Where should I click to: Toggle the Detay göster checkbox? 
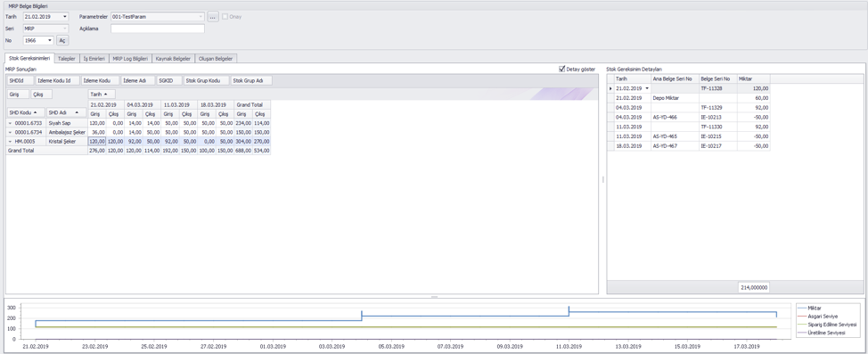pyautogui.click(x=562, y=70)
